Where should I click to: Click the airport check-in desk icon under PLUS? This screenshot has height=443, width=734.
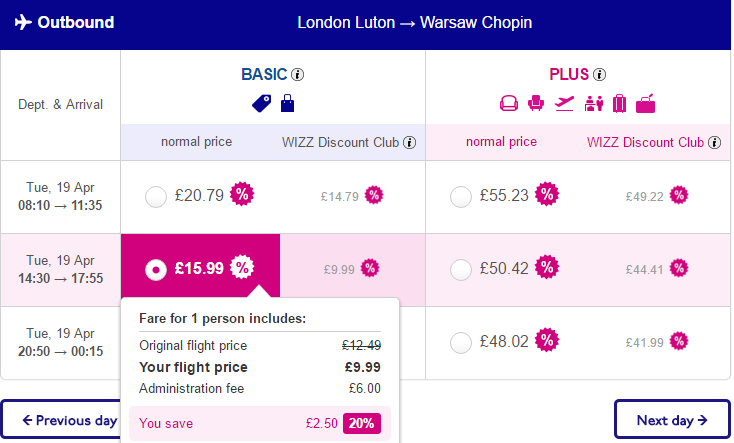tap(594, 103)
